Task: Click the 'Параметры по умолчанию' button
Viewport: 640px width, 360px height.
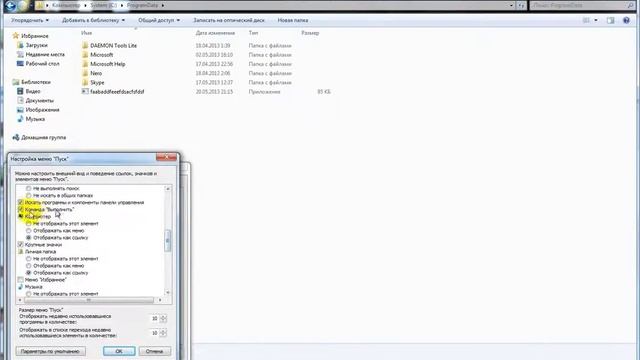Action: pos(50,351)
